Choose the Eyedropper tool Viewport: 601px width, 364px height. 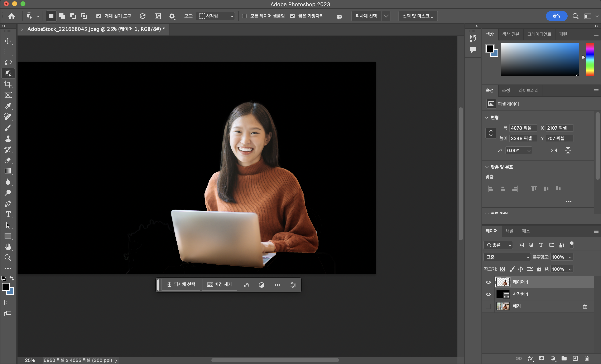[x=8, y=106]
